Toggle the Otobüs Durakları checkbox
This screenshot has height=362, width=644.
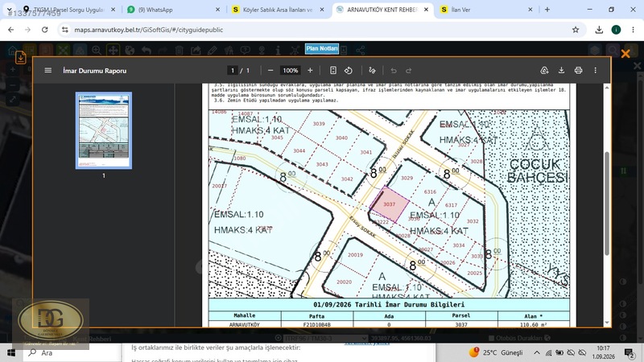pyautogui.click(x=491, y=338)
